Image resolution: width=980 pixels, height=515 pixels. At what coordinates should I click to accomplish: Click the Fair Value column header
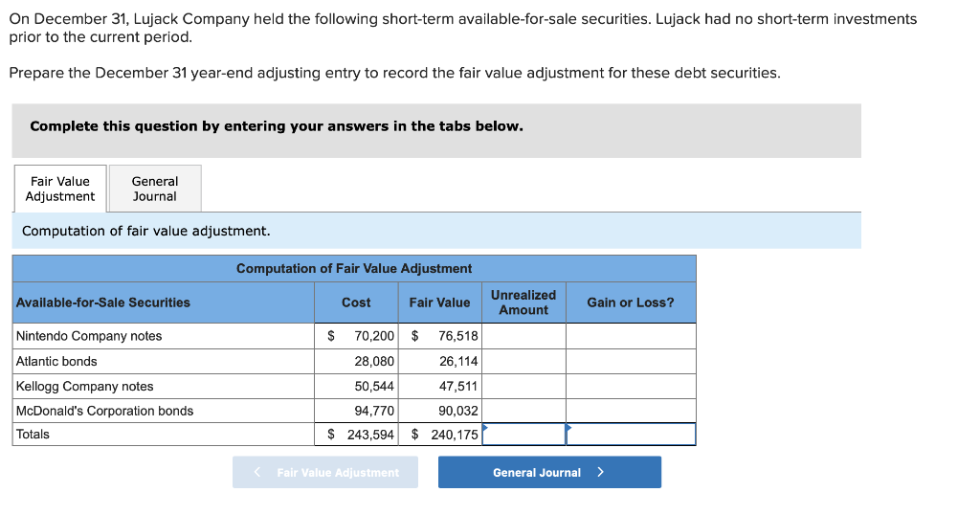pyautogui.click(x=439, y=302)
